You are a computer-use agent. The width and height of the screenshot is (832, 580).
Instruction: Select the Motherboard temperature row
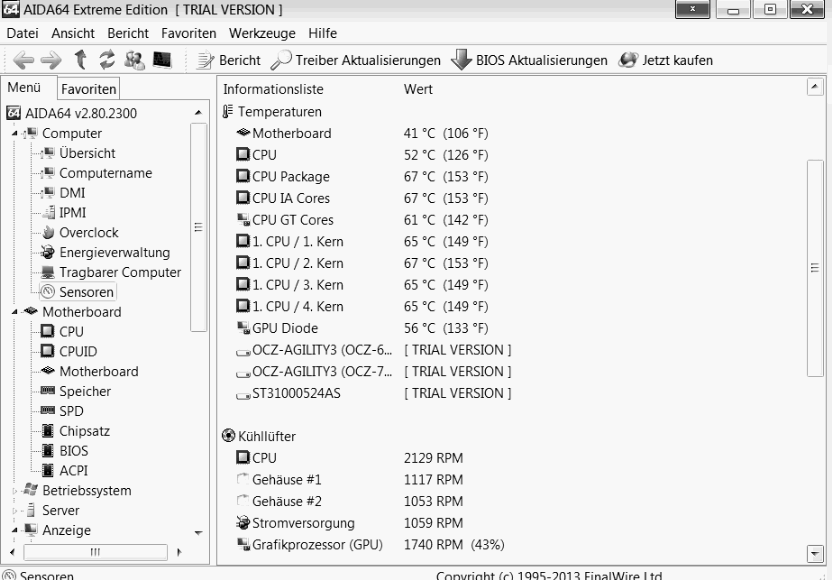click(x=362, y=133)
